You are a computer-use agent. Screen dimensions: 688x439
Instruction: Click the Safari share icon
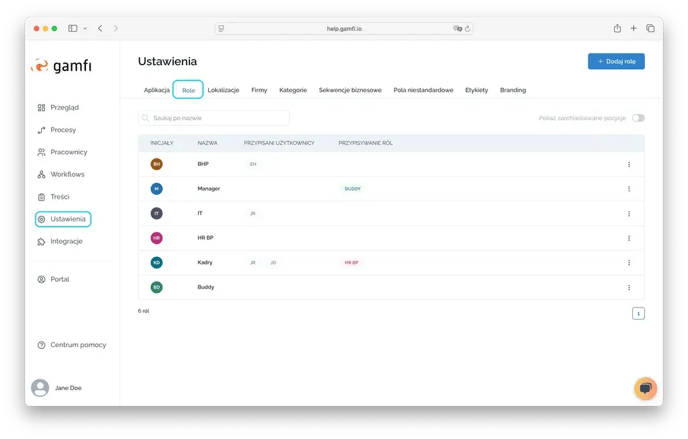pyautogui.click(x=617, y=29)
